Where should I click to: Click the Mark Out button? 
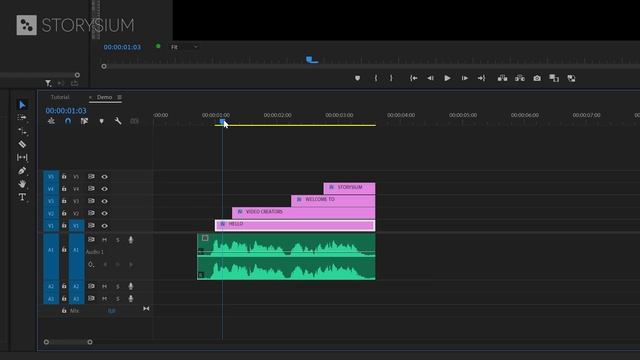[391, 78]
